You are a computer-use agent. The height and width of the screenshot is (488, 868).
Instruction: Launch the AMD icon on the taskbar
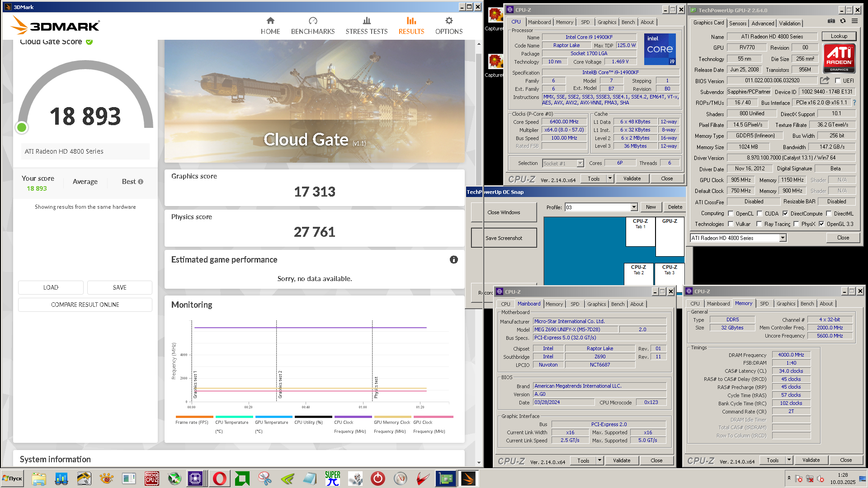(x=242, y=479)
